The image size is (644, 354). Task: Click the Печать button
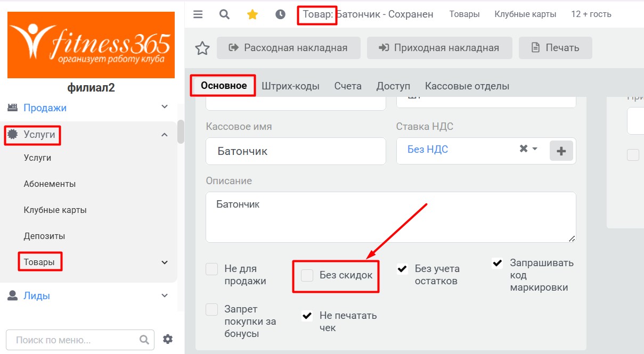coord(556,48)
